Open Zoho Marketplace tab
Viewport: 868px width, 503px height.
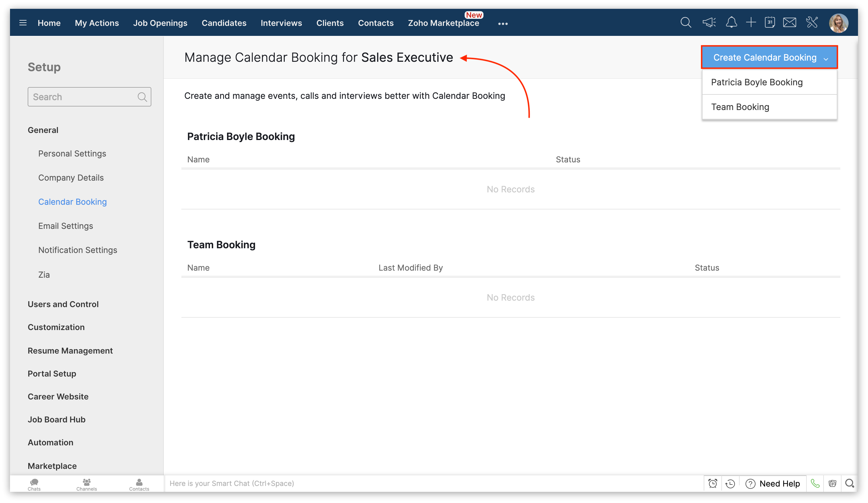click(443, 23)
